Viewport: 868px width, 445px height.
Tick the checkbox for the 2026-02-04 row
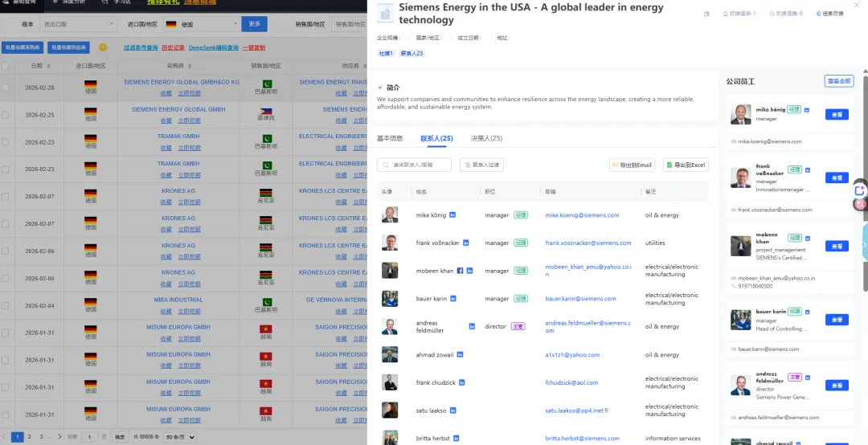(x=5, y=305)
